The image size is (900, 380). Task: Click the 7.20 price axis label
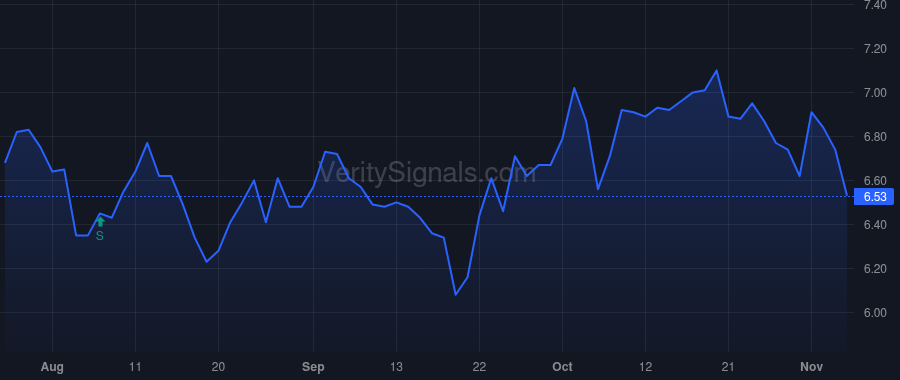click(x=875, y=49)
